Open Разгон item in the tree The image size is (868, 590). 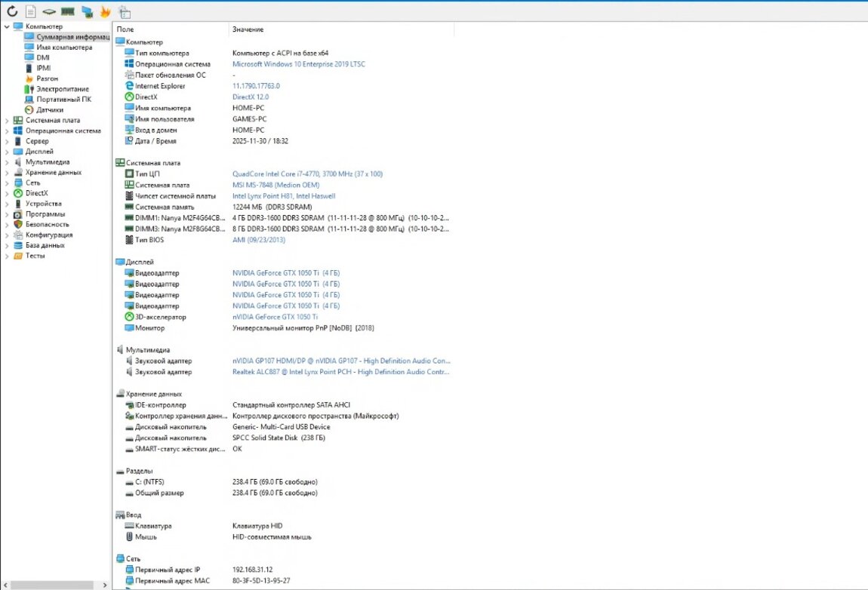tap(47, 78)
